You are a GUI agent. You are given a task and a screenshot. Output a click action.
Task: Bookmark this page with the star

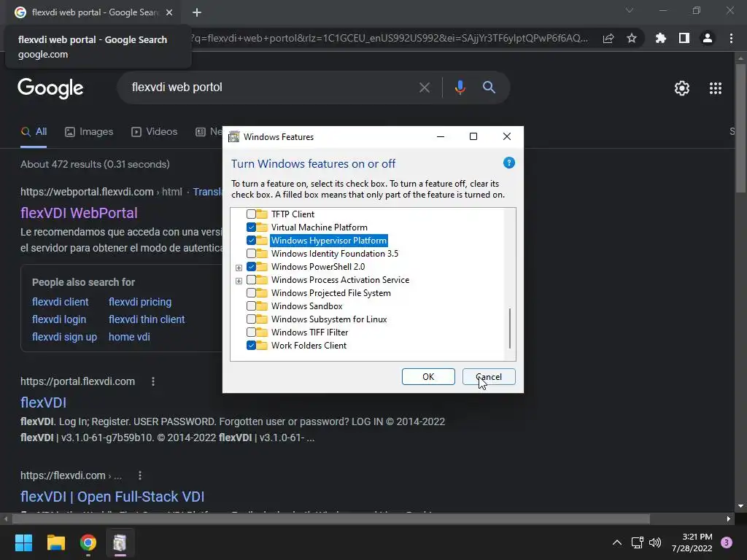(631, 38)
